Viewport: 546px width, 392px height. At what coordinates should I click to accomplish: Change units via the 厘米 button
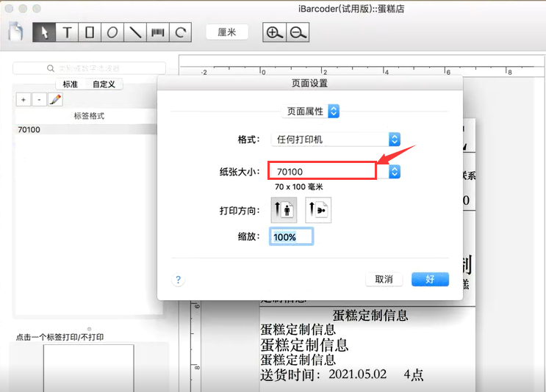[x=227, y=32]
